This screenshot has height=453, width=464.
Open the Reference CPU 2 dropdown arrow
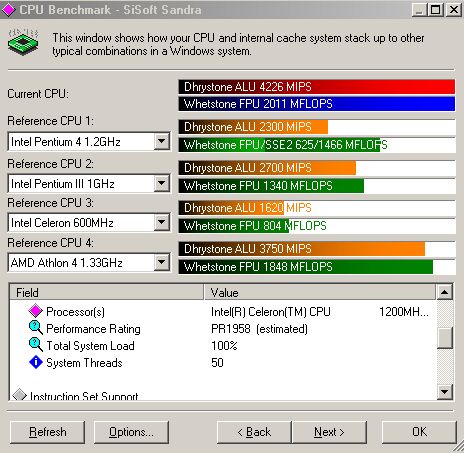(162, 183)
